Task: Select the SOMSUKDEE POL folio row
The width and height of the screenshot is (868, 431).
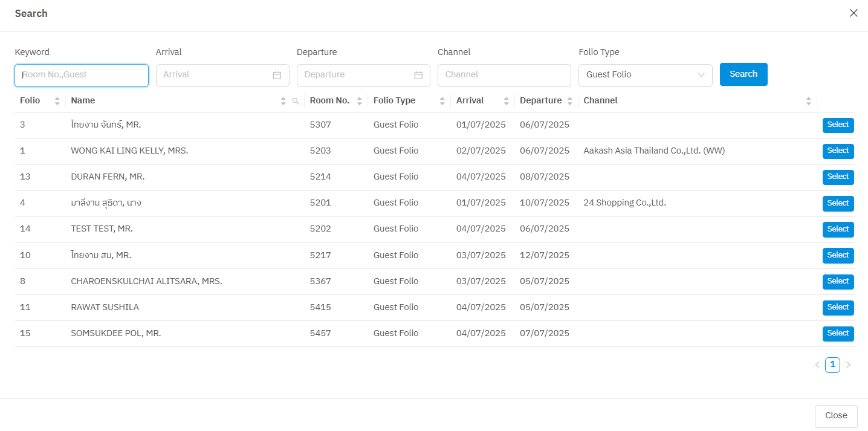Action: [x=838, y=334]
